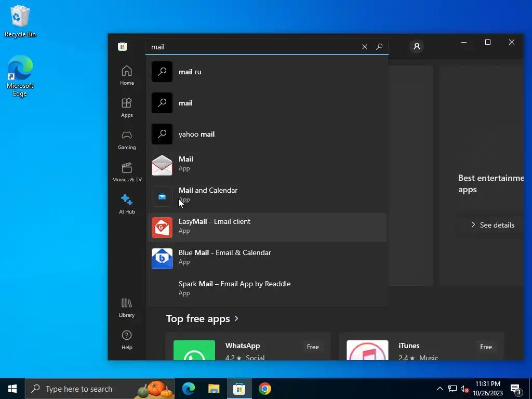Viewport: 532px width, 399px height.
Task: Open the notification center icon
Action: click(x=516, y=389)
